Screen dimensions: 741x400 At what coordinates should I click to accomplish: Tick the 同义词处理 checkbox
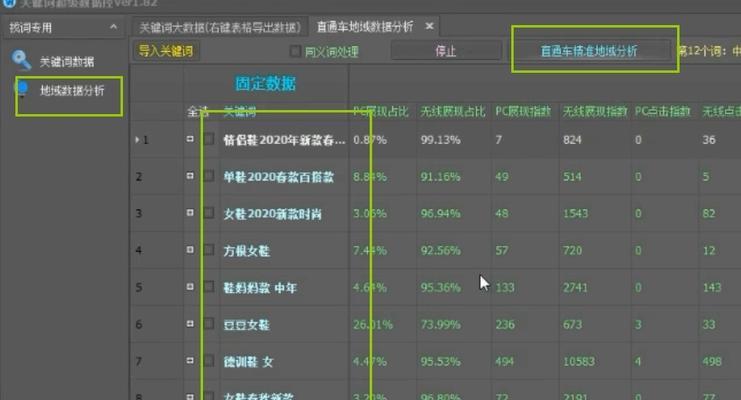(295, 51)
